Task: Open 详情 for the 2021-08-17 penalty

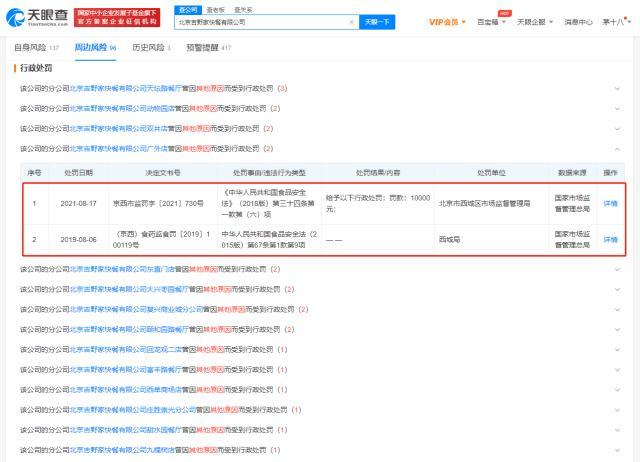Action: (610, 204)
